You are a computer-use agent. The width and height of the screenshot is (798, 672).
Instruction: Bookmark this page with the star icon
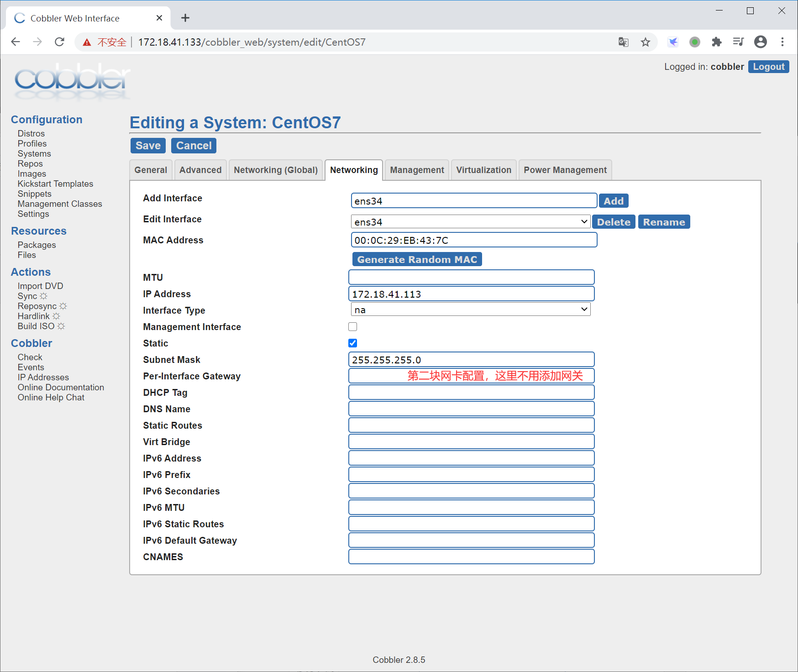click(x=645, y=42)
